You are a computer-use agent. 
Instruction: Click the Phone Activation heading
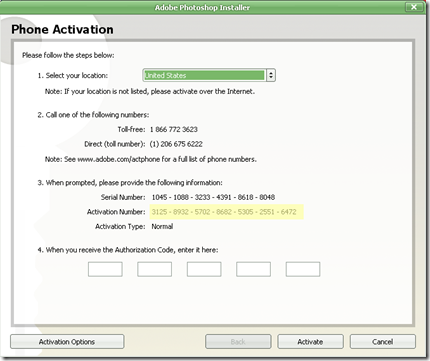(x=62, y=29)
